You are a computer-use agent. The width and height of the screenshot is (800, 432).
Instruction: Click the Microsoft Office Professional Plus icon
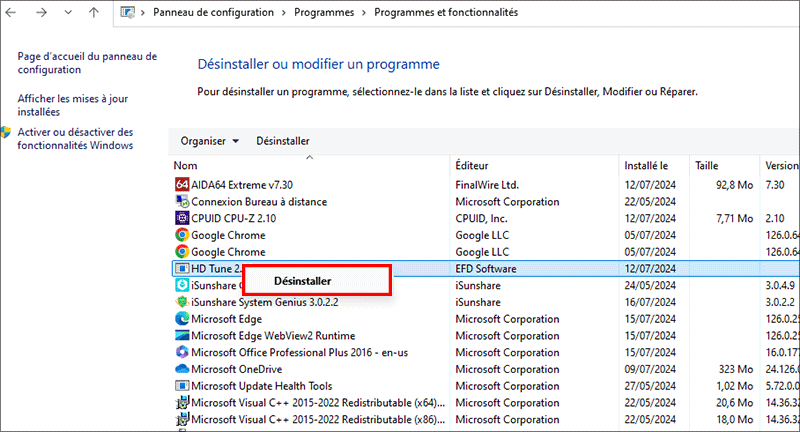(x=182, y=352)
